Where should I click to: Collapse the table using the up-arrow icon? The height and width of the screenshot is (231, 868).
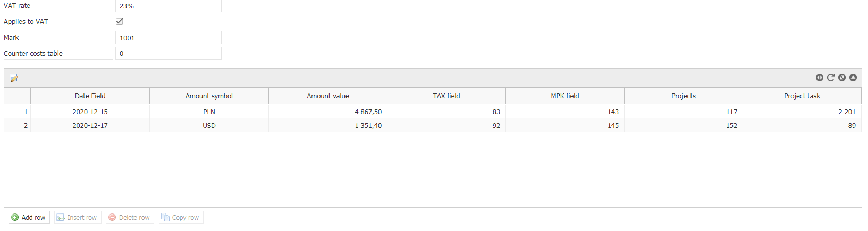click(853, 78)
